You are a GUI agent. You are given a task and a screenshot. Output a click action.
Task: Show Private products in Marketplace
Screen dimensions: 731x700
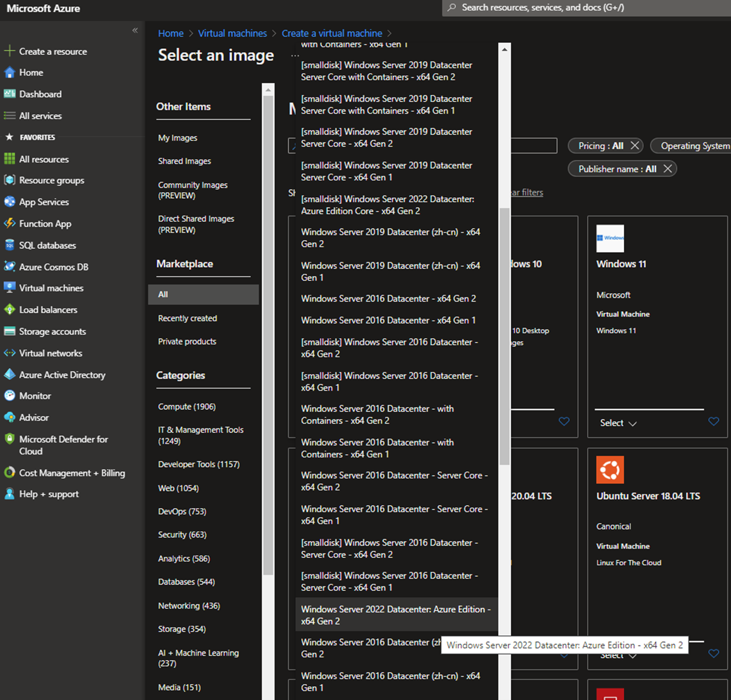(x=187, y=342)
